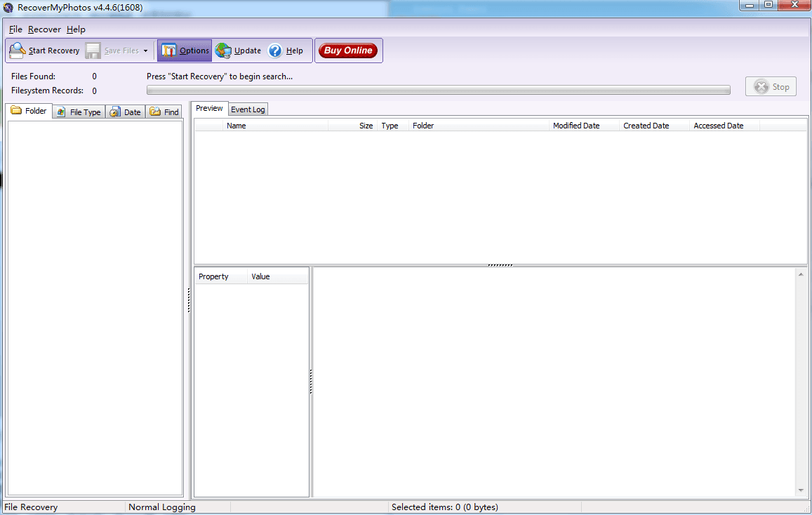Sort the file list by Type column

coord(393,126)
